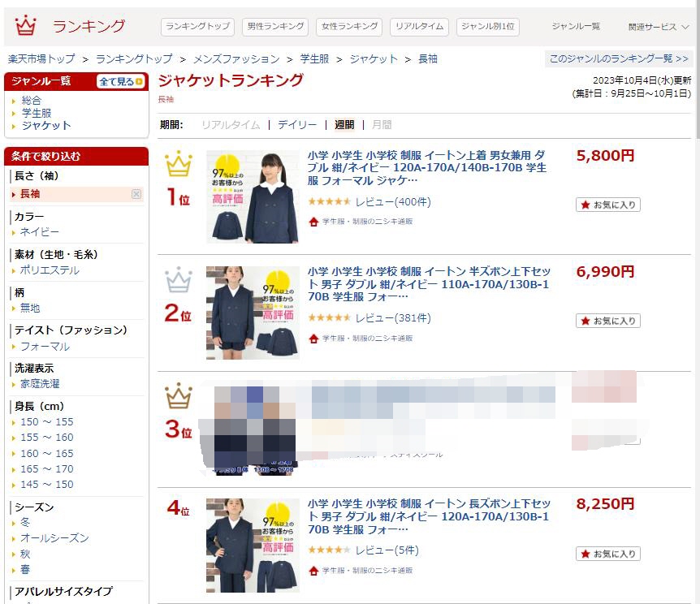700x604 pixels.
Task: Toggle お気に入り for the 6,990円 item
Action: (608, 321)
